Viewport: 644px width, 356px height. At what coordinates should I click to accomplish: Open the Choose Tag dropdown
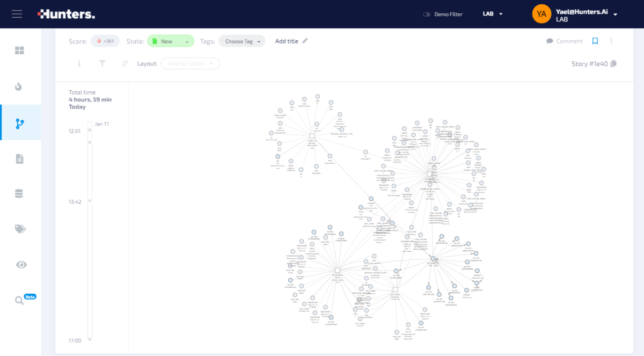pos(242,41)
